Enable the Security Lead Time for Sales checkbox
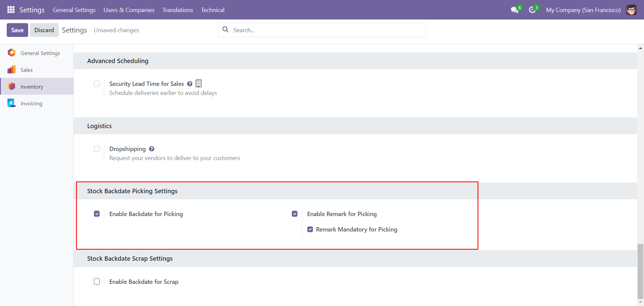 point(97,84)
